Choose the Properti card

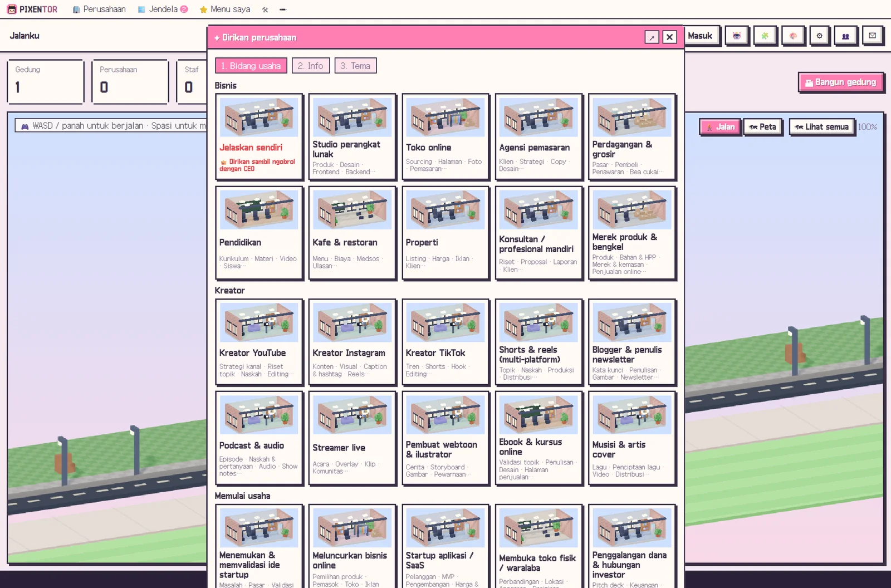click(x=445, y=233)
